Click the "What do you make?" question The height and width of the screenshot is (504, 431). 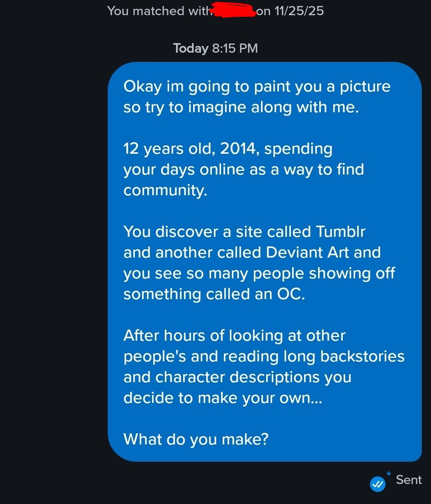[x=196, y=439]
